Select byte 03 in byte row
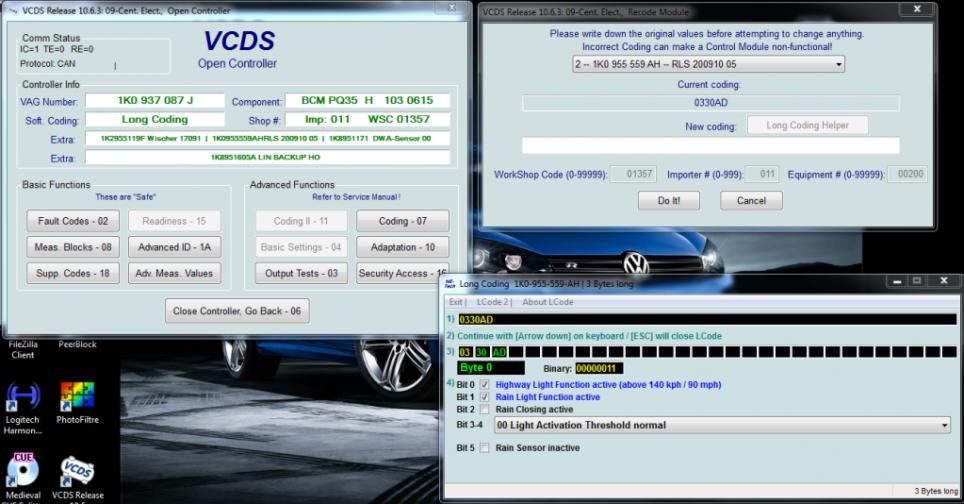Image resolution: width=964 pixels, height=504 pixels. (465, 352)
